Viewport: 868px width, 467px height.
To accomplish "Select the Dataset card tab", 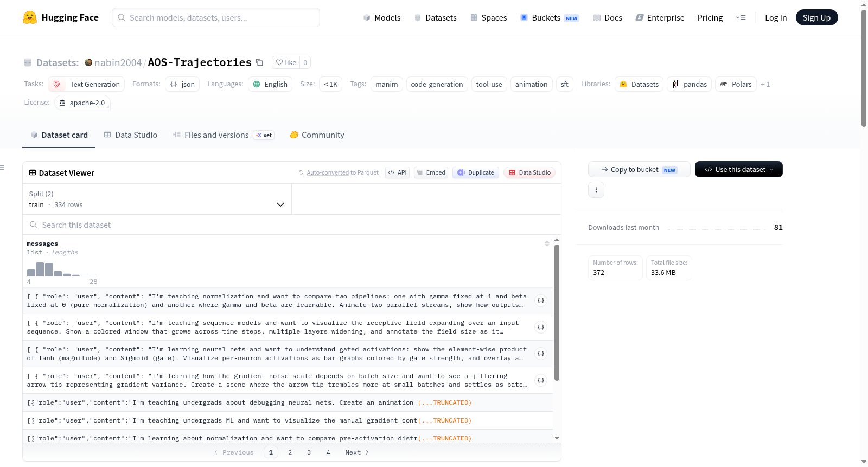I will (x=59, y=135).
